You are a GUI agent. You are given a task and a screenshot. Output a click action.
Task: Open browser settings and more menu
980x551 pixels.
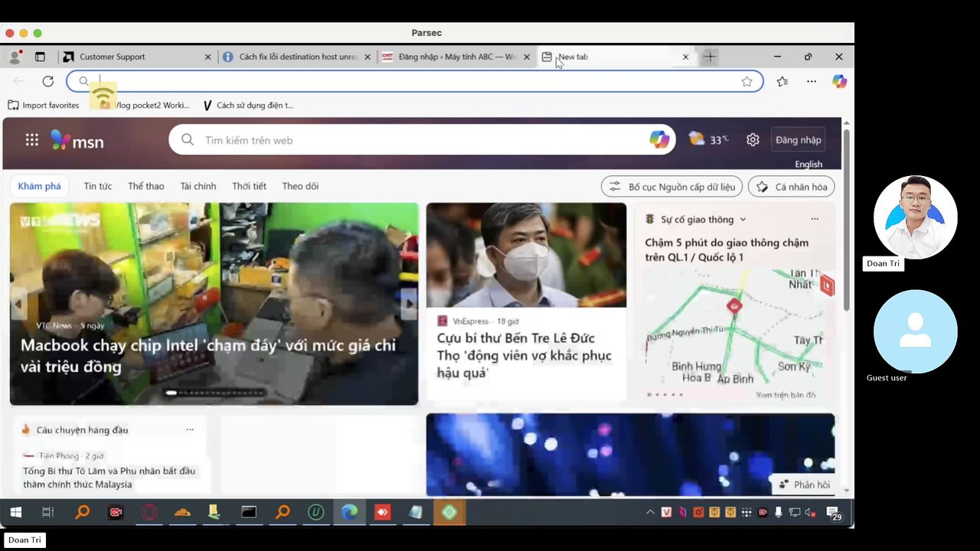pyautogui.click(x=812, y=81)
